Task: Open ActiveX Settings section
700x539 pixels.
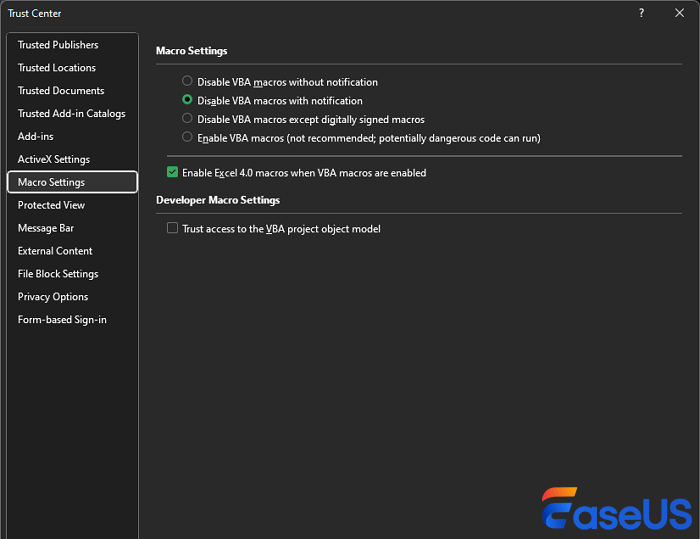Action: click(x=54, y=160)
